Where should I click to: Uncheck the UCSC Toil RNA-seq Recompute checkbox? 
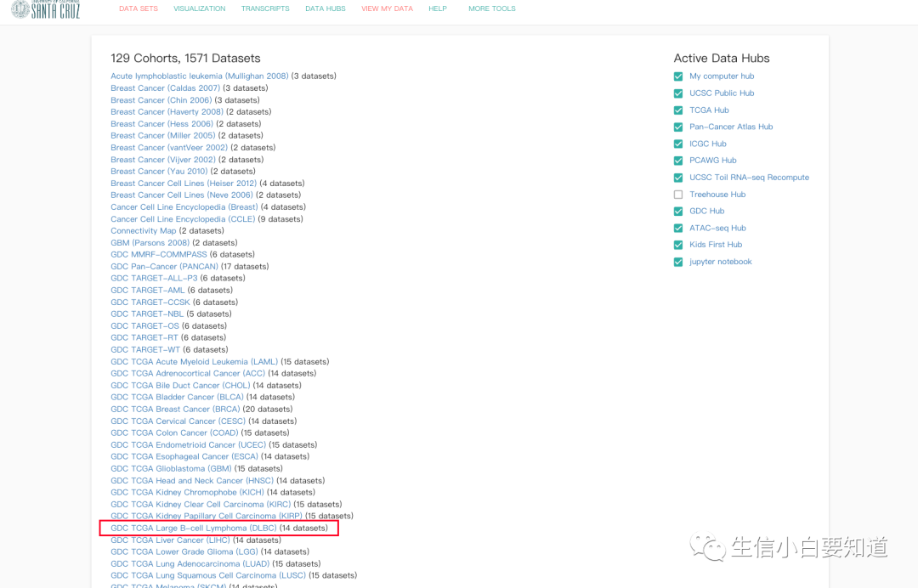tap(678, 178)
